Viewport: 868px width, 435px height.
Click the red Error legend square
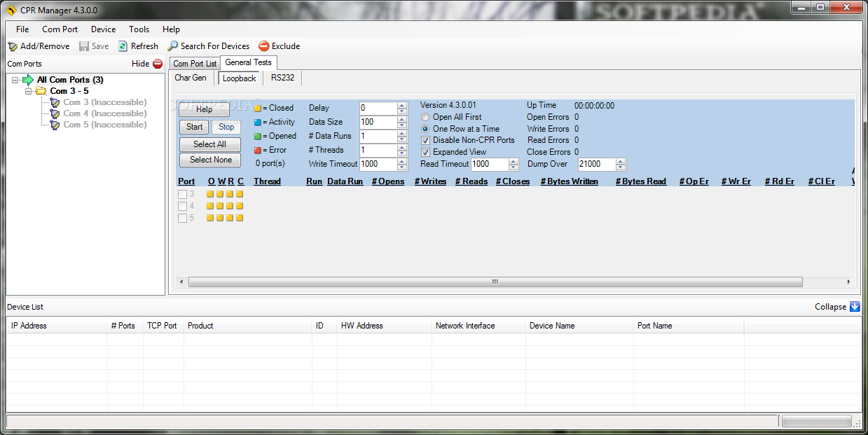pyautogui.click(x=258, y=150)
